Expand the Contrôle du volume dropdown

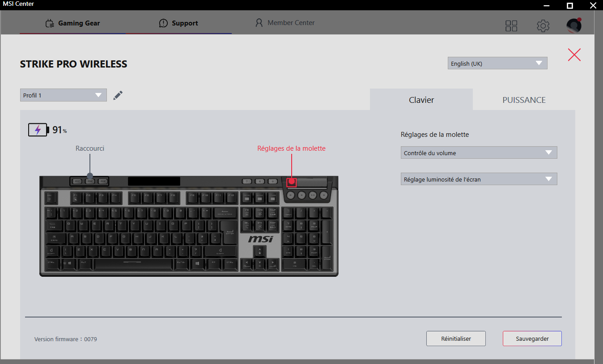[479, 152]
